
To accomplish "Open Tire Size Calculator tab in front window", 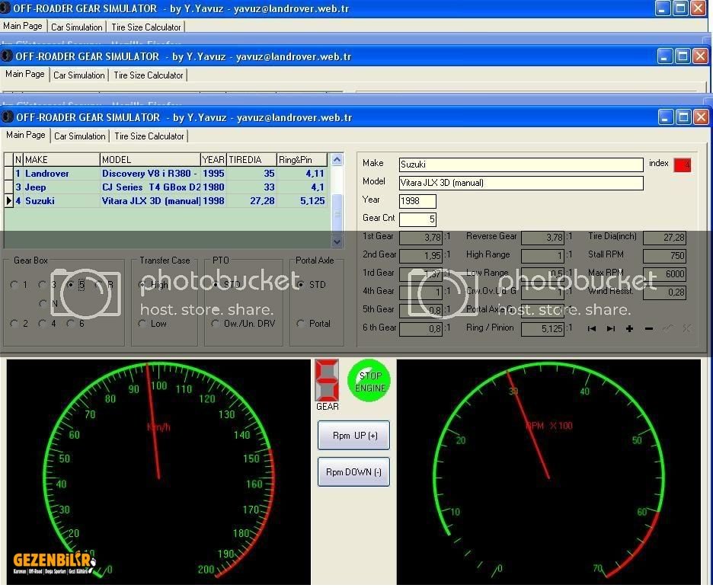I will [149, 136].
